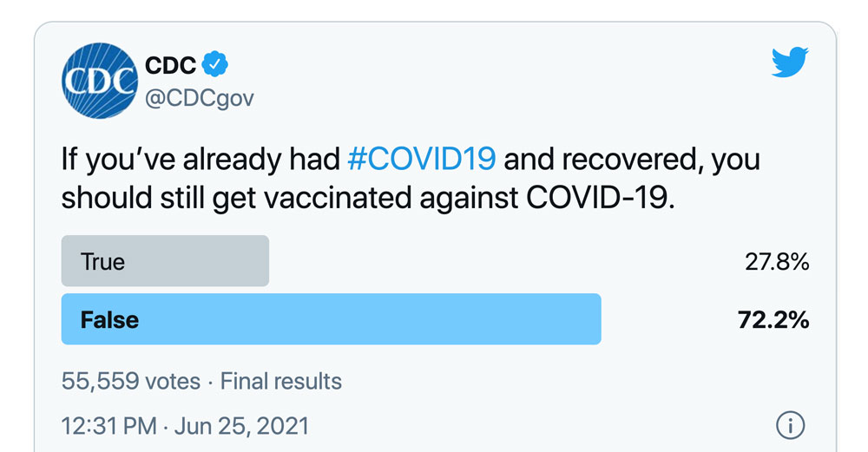This screenshot has width=868, height=452.
Task: Click the word vaccinated in the tweet
Action: tap(337, 198)
